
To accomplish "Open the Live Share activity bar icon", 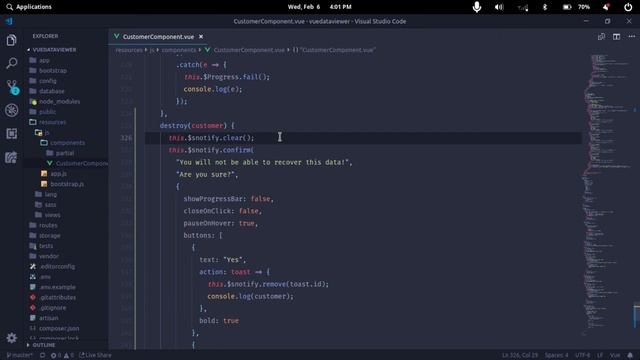I will (x=11, y=157).
